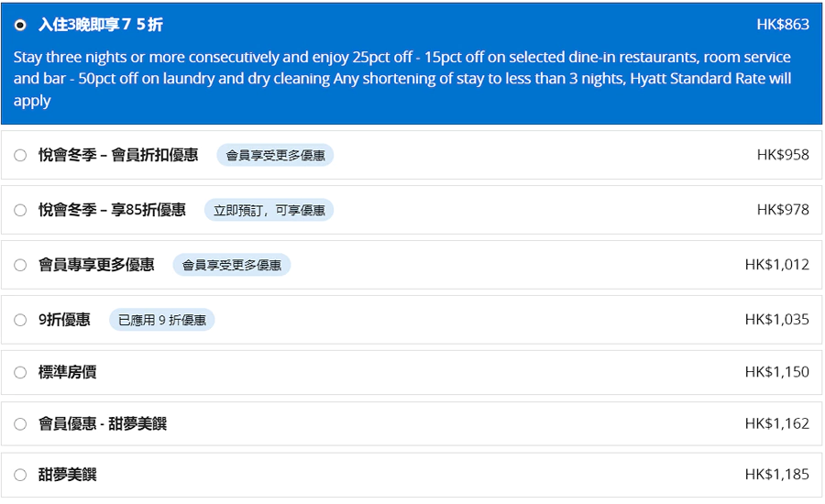825x504 pixels.
Task: Click the HK$958 rate price
Action: 782,155
